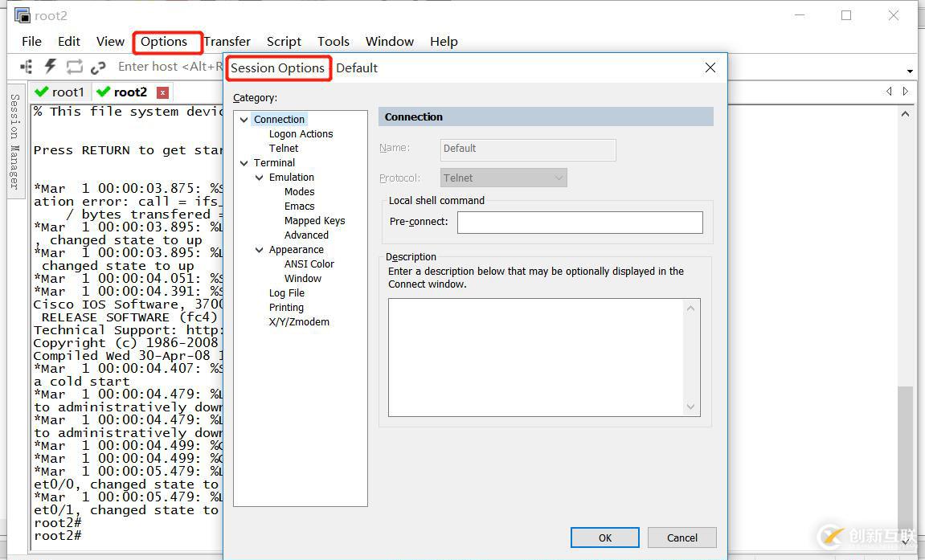This screenshot has width=925, height=560.
Task: Click terminal scrollbar up arrow
Action: pyautogui.click(x=906, y=114)
